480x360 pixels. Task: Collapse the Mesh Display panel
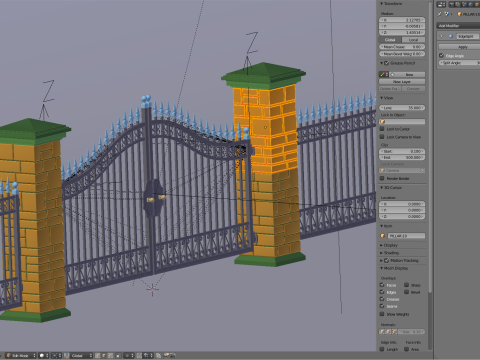[x=382, y=268]
